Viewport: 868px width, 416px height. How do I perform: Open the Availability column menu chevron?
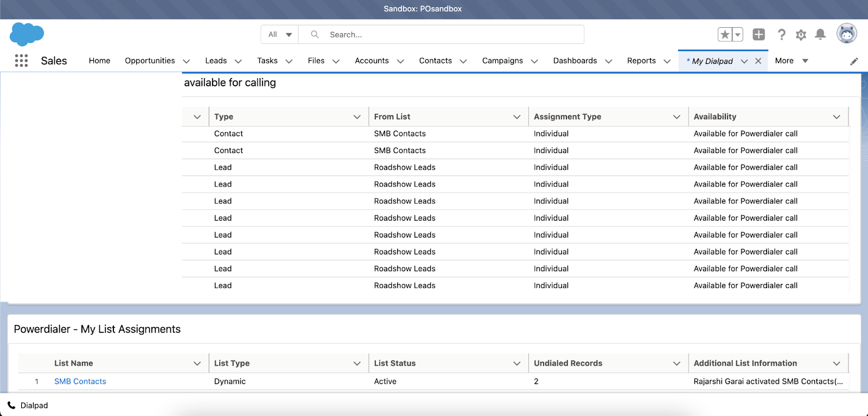tap(837, 117)
